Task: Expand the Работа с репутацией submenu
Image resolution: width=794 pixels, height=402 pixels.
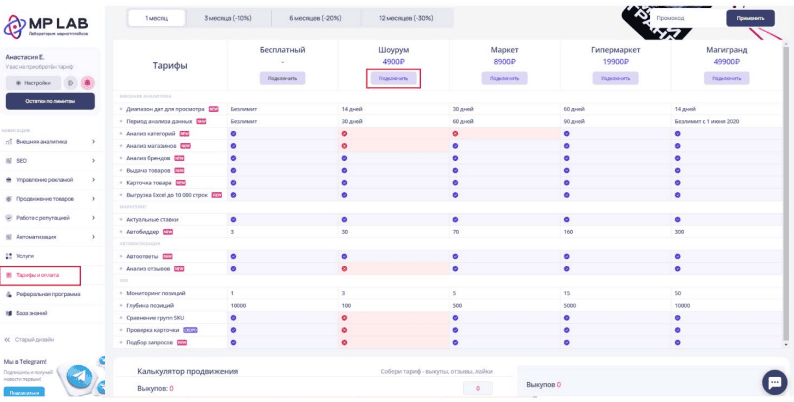Action: [x=93, y=218]
